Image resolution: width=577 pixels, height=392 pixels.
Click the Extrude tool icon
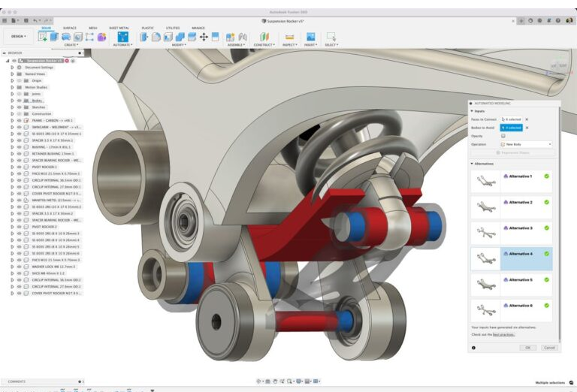point(54,37)
